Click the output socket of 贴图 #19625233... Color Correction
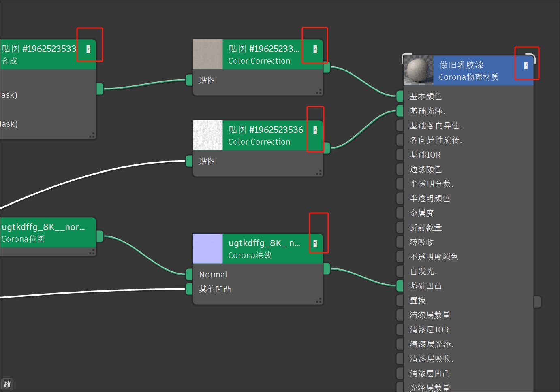Screen dimensions: 560x392 (x=327, y=67)
